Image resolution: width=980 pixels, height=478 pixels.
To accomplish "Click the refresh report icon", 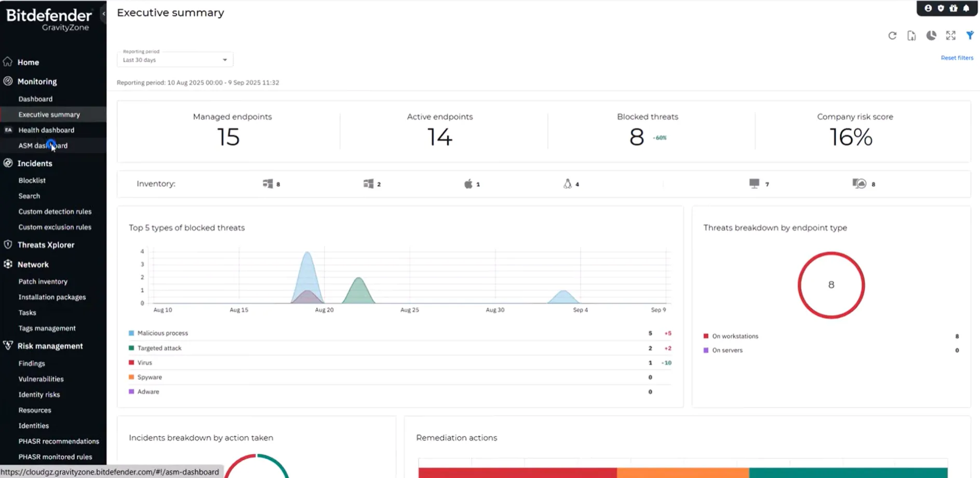I will point(892,36).
